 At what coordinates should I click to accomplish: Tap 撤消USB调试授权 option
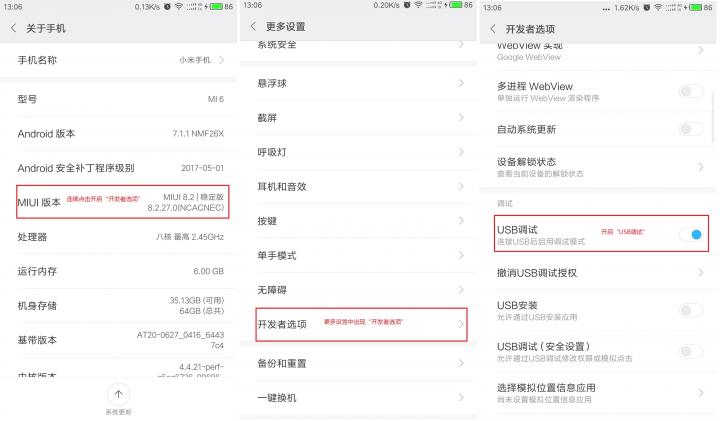[x=598, y=273]
